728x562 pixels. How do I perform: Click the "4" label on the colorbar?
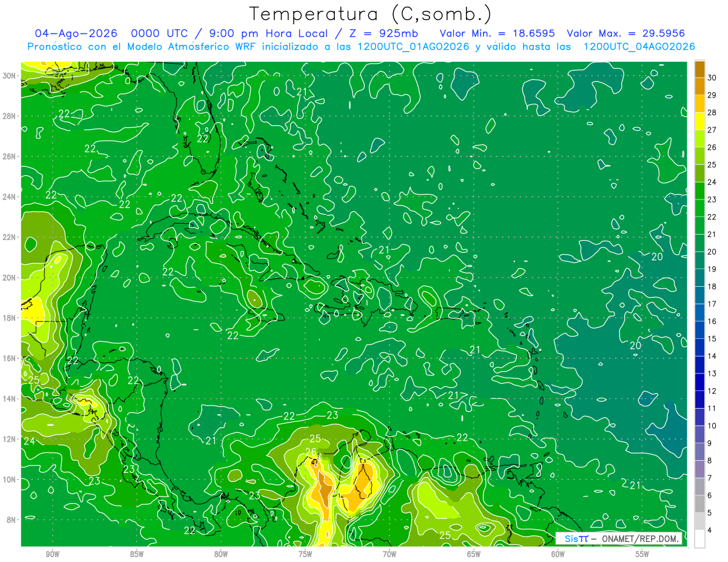tap(710, 530)
